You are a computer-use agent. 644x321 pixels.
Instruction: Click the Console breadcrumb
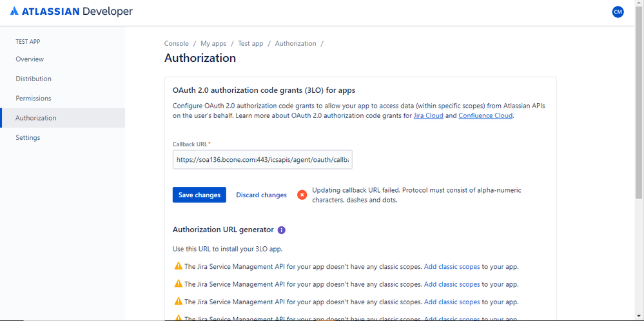click(x=177, y=44)
